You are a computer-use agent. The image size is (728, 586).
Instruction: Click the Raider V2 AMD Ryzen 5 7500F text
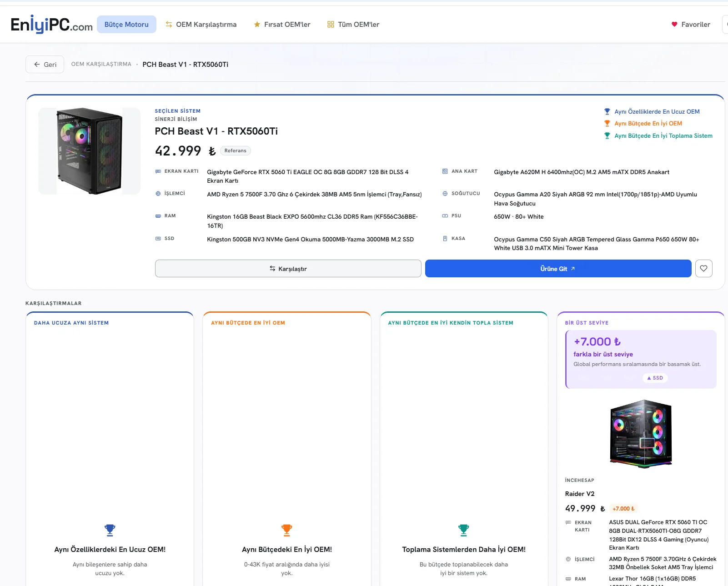coord(663,563)
